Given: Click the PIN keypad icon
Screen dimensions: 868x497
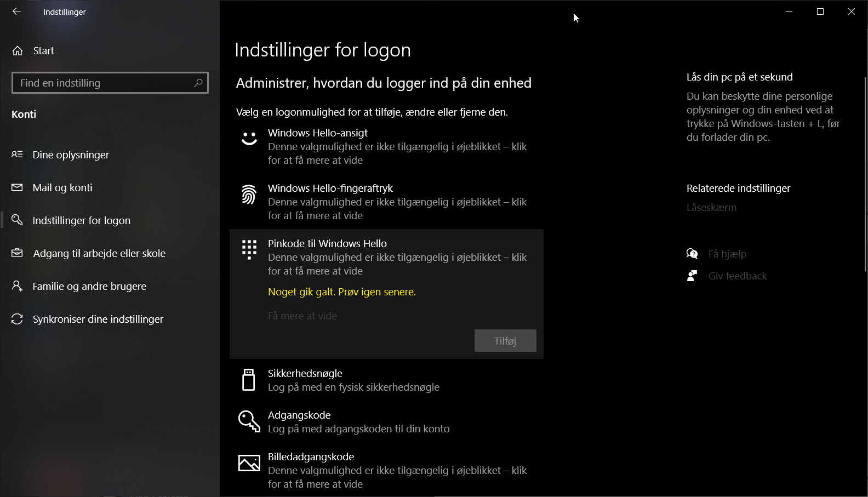Looking at the screenshot, I should pyautogui.click(x=249, y=249).
